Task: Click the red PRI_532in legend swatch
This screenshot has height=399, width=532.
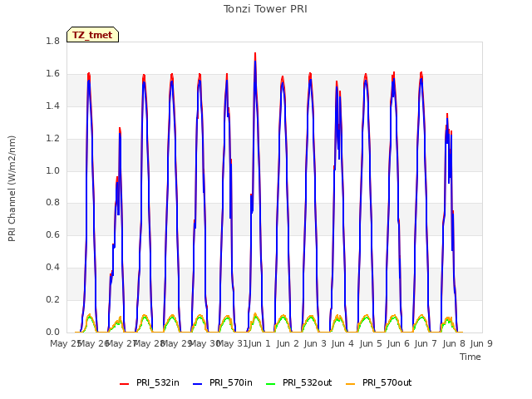Action: tap(124, 384)
